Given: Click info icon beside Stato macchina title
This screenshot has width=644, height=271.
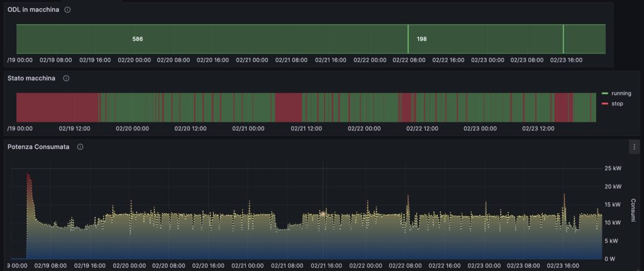Looking at the screenshot, I should [66, 79].
